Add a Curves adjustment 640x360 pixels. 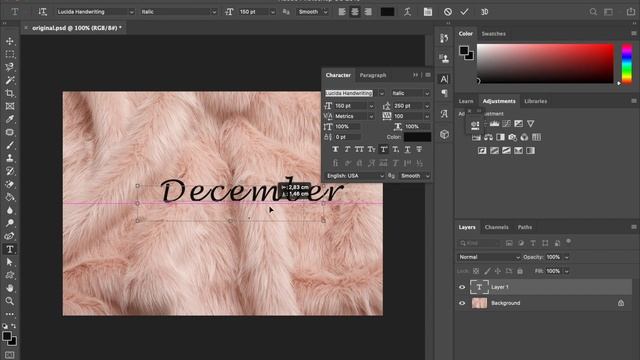coord(507,124)
